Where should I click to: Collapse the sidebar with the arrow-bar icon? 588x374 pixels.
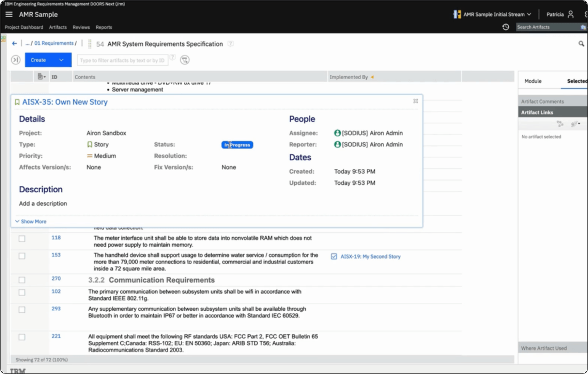(16, 60)
